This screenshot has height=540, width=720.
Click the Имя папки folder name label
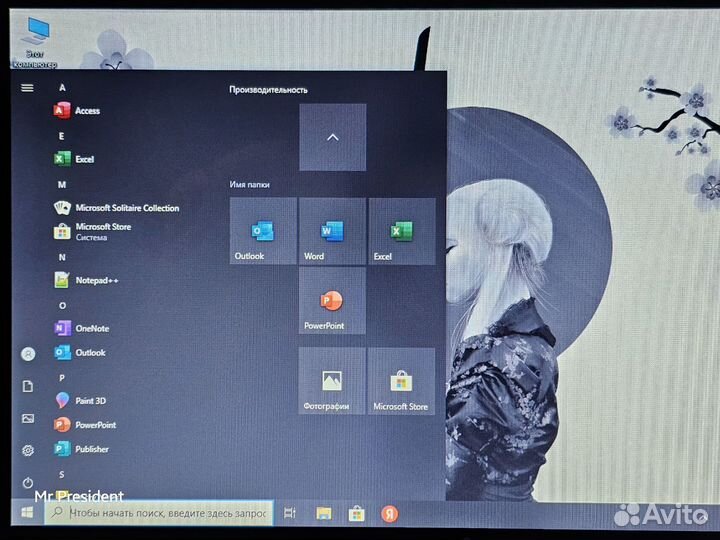[x=249, y=185]
